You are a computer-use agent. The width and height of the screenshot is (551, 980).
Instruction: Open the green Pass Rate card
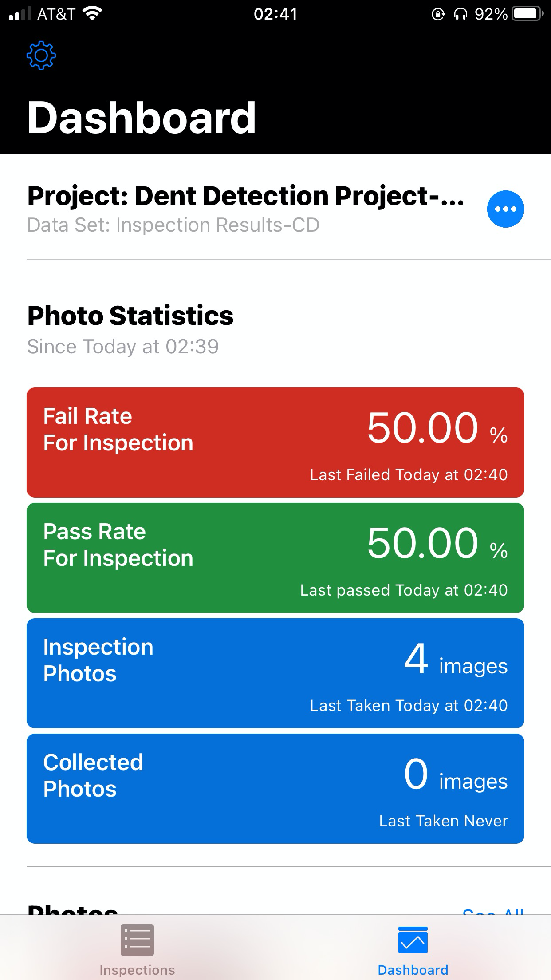pos(275,558)
